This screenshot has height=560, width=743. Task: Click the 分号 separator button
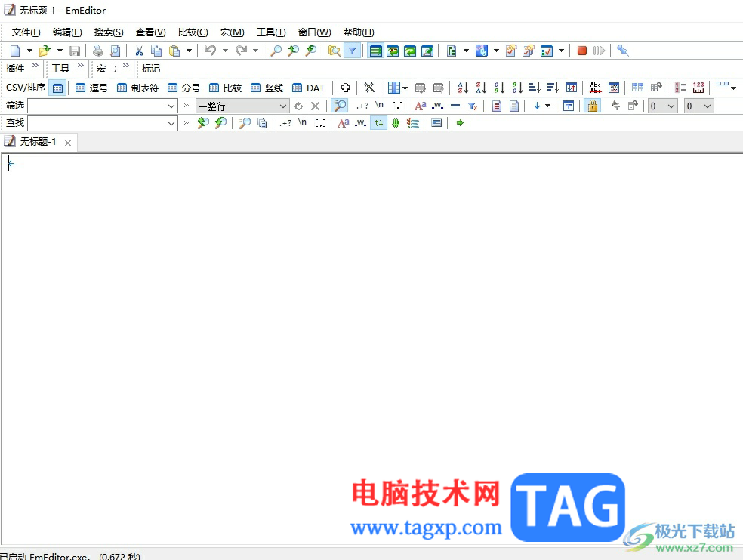click(x=183, y=88)
